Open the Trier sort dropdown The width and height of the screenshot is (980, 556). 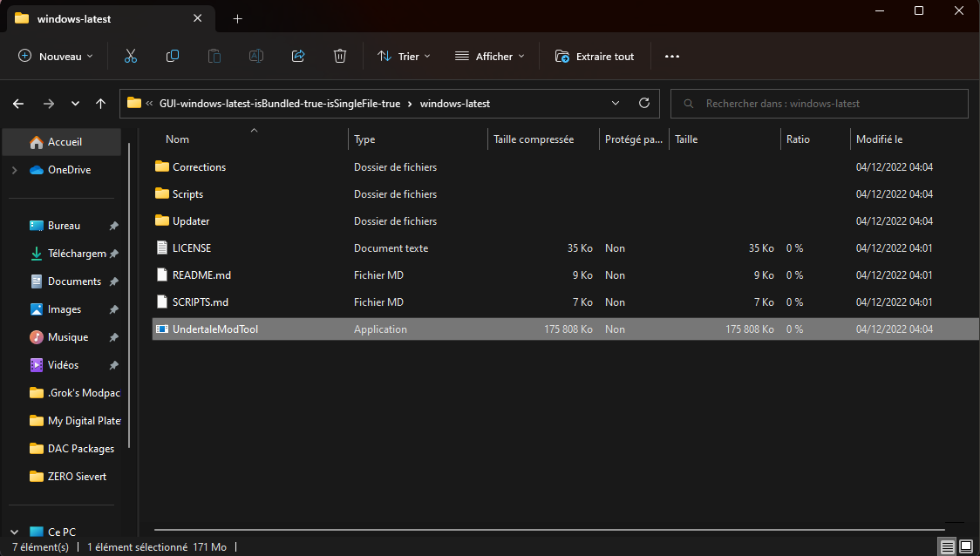pyautogui.click(x=404, y=57)
